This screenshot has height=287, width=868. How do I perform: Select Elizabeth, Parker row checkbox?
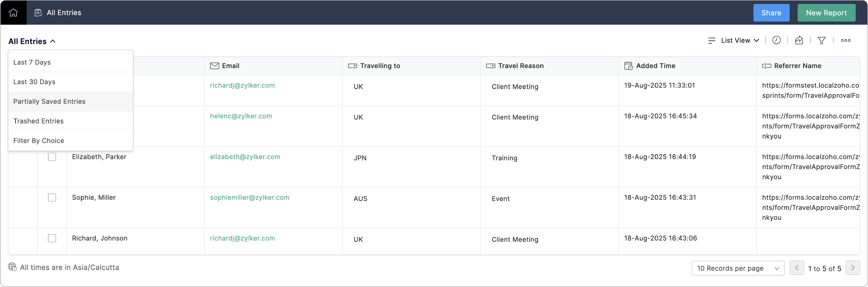52,157
